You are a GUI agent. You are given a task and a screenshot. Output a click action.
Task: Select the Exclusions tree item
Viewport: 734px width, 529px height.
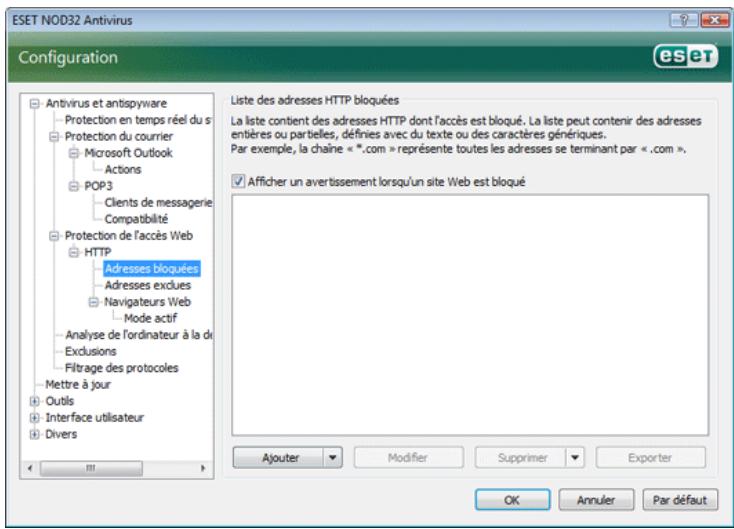tap(90, 352)
